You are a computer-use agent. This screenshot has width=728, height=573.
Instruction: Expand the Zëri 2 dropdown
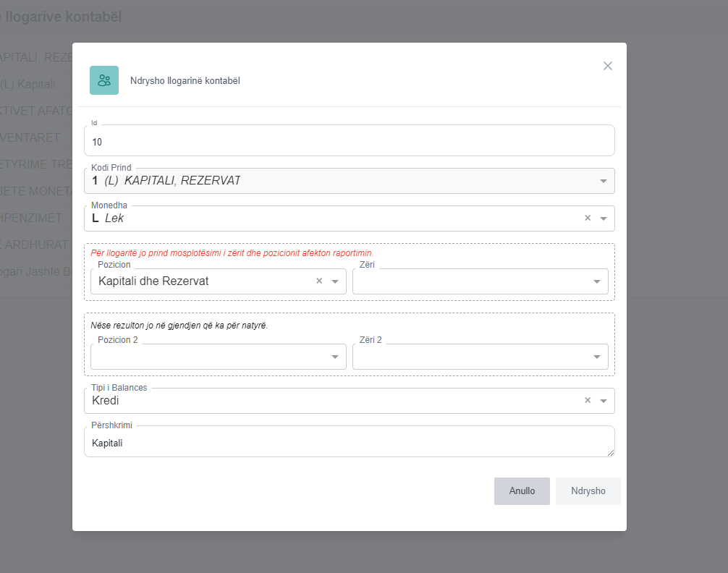click(x=597, y=357)
